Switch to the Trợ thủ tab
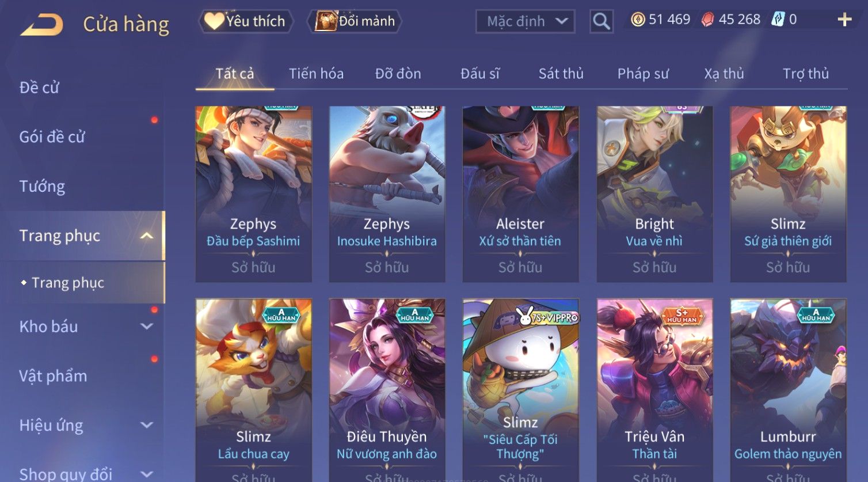The width and height of the screenshot is (868, 482). click(805, 74)
